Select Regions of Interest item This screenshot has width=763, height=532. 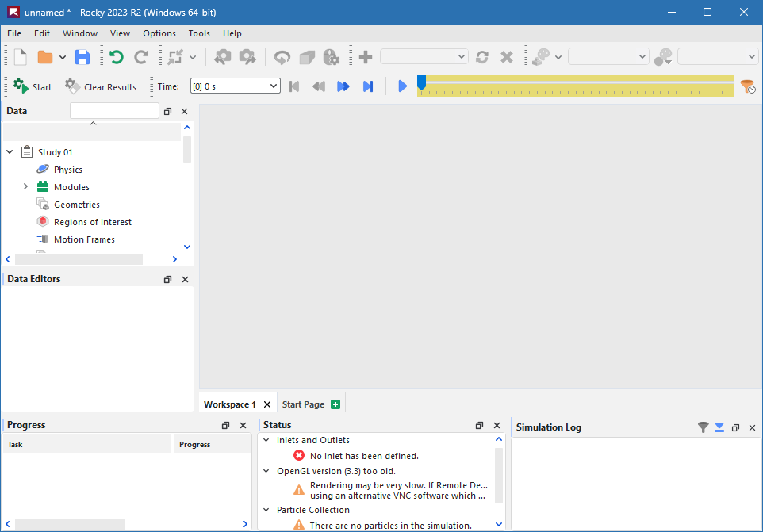(x=92, y=222)
